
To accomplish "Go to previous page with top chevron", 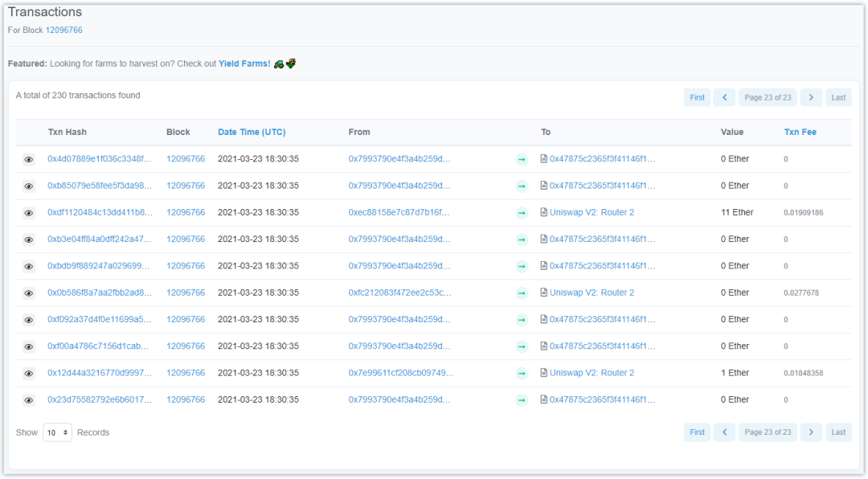I will (725, 97).
